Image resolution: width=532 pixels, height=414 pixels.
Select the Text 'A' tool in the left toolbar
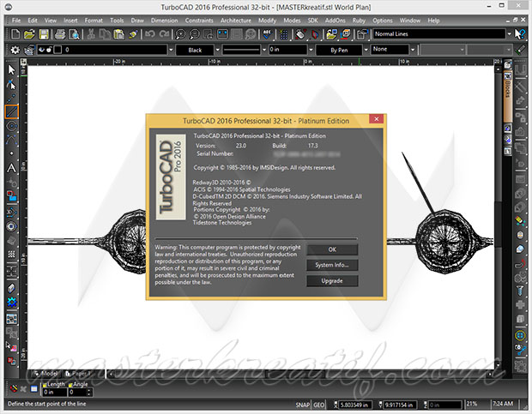pos(11,168)
